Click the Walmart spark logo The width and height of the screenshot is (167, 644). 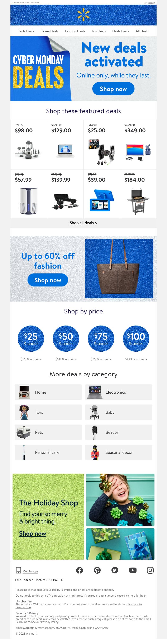coord(83,14)
